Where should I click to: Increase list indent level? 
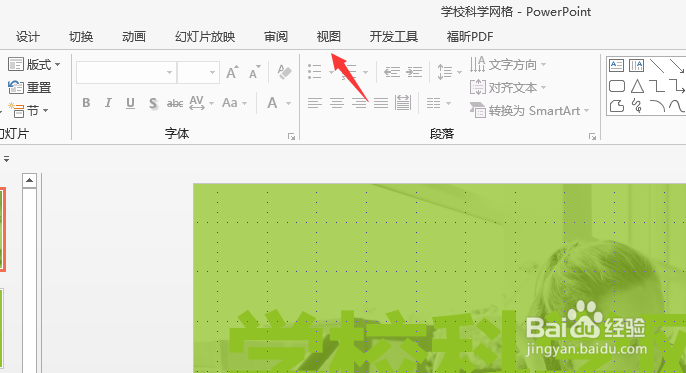[414, 72]
